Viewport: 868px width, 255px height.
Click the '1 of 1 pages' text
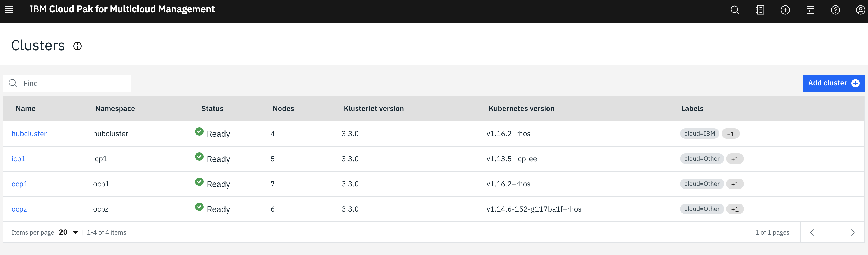tap(772, 232)
